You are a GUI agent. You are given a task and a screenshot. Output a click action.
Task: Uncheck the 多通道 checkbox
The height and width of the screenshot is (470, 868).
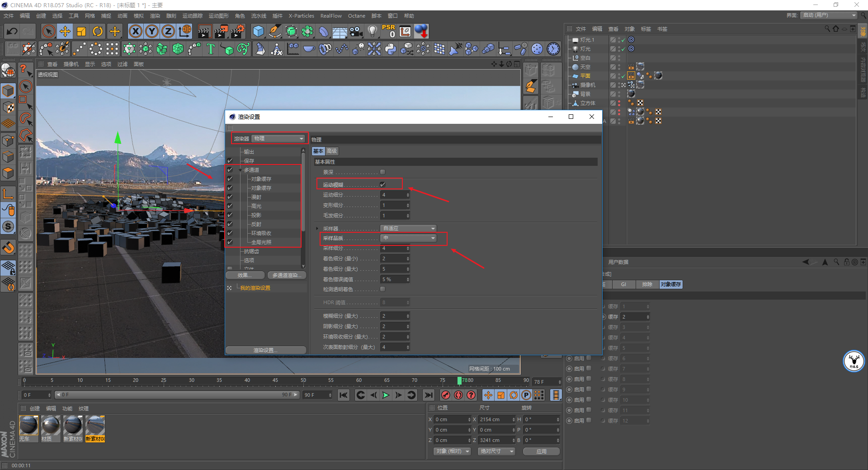[x=230, y=170]
